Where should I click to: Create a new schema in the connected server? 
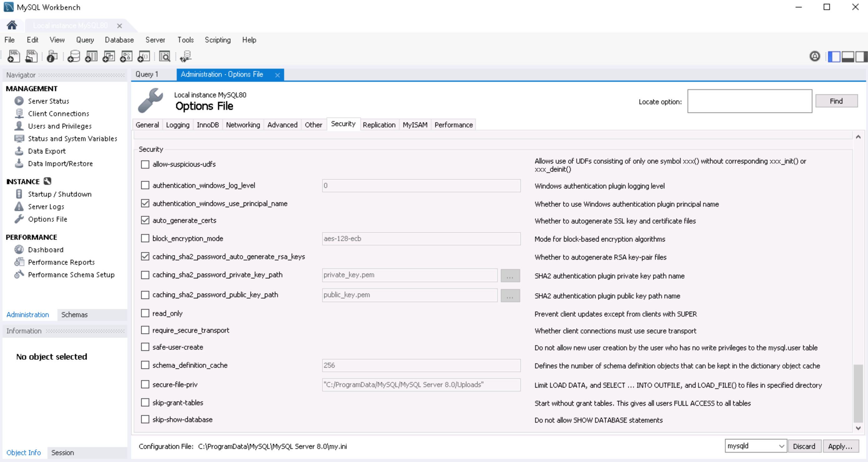(73, 56)
